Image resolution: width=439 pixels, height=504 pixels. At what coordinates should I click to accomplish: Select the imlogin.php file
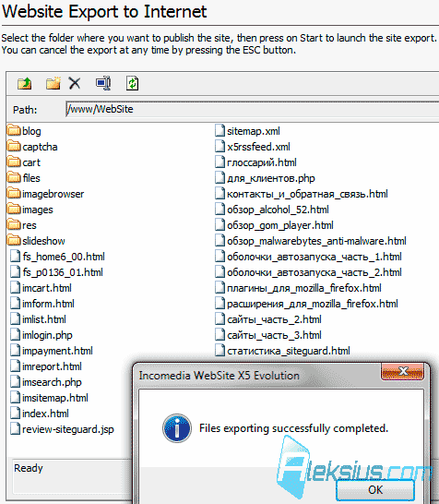click(x=42, y=335)
